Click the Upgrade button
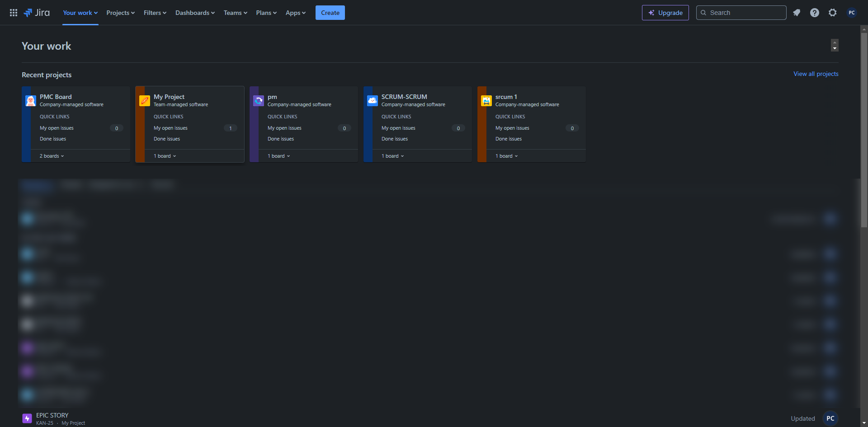Screen dimensions: 868x427 point(665,13)
